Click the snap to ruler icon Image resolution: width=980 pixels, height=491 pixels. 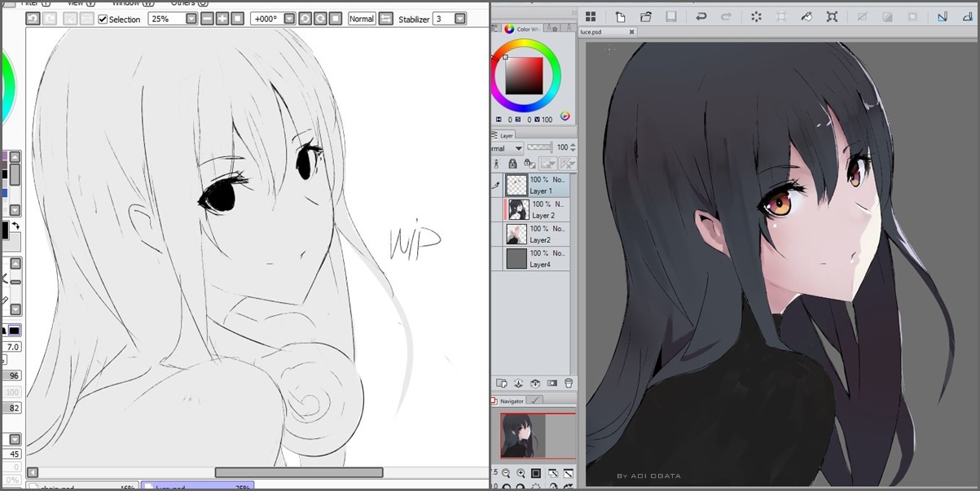tap(943, 16)
